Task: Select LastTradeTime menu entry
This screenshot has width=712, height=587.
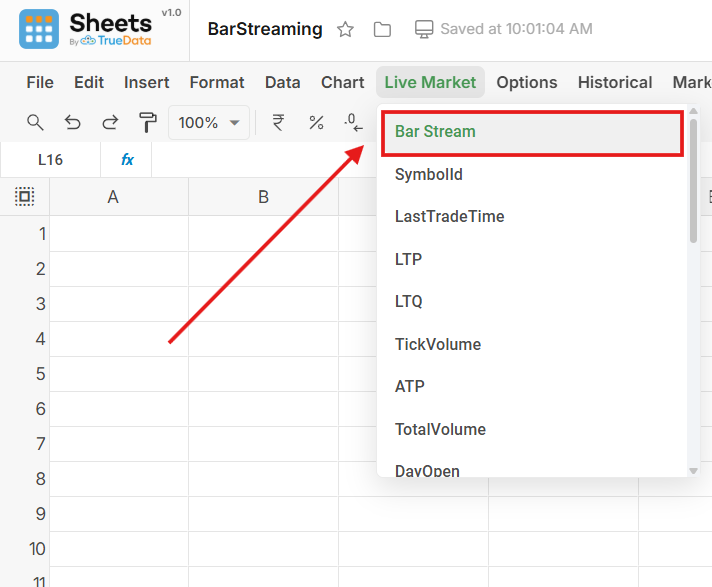Action: (x=532, y=217)
